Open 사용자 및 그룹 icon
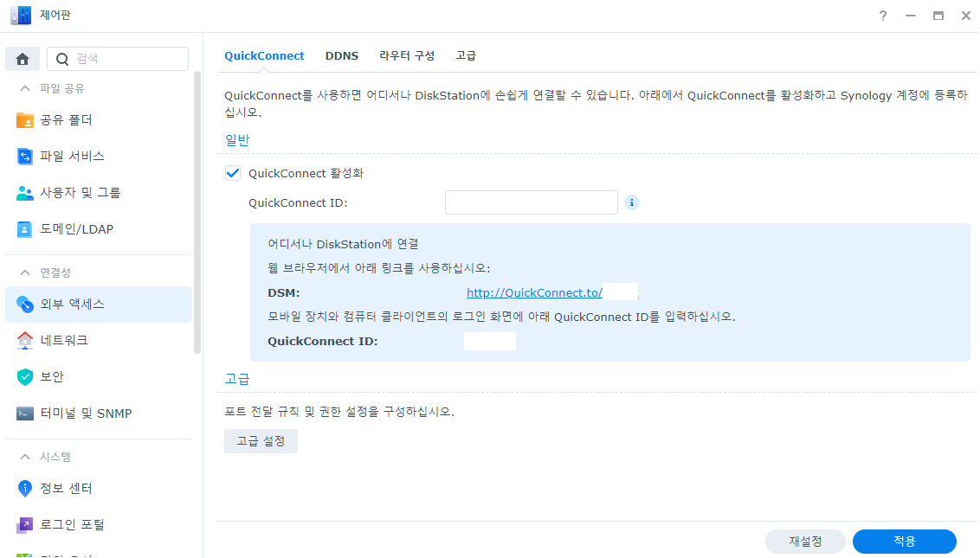The width and height of the screenshot is (980, 558). pos(24,193)
